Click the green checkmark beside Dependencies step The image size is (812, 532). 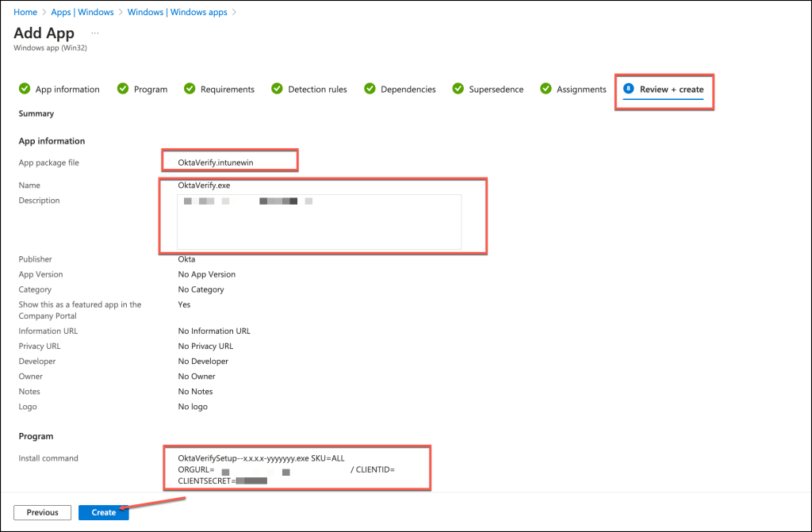click(x=370, y=89)
